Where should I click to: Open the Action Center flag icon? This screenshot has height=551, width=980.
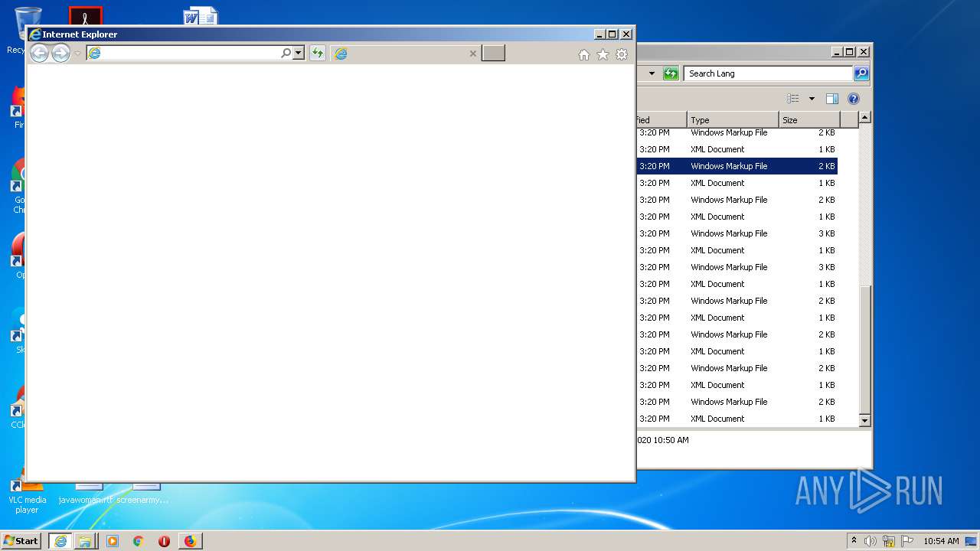(907, 541)
